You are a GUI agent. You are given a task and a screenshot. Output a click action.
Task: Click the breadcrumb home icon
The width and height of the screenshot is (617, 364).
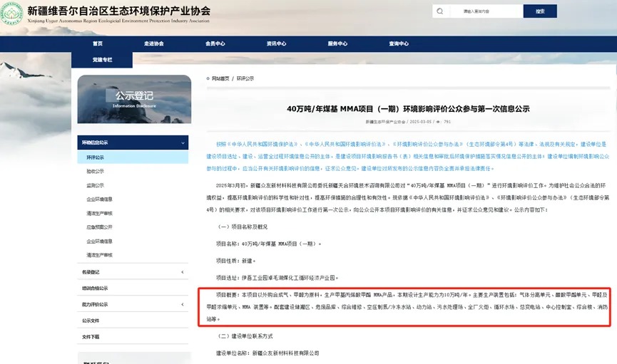pyautogui.click(x=208, y=78)
